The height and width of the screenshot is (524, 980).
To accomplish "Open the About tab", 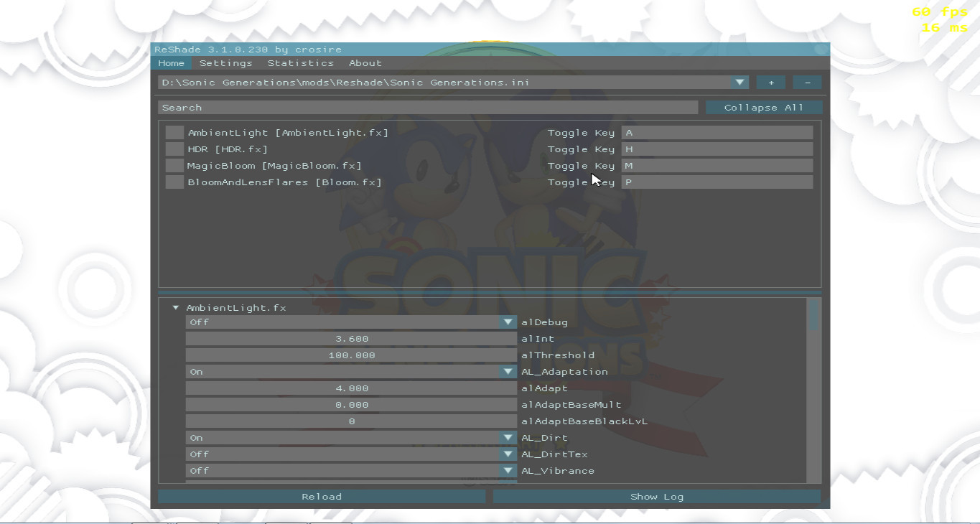I will 365,63.
